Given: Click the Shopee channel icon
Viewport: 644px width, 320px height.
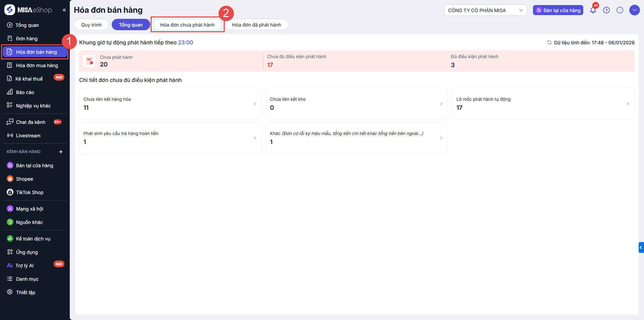Looking at the screenshot, I should (x=10, y=179).
